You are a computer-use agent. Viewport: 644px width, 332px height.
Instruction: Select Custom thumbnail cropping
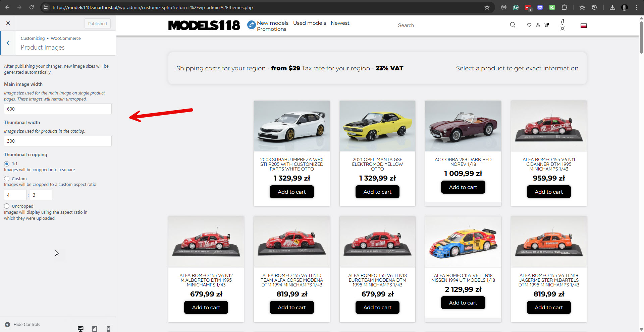click(7, 179)
